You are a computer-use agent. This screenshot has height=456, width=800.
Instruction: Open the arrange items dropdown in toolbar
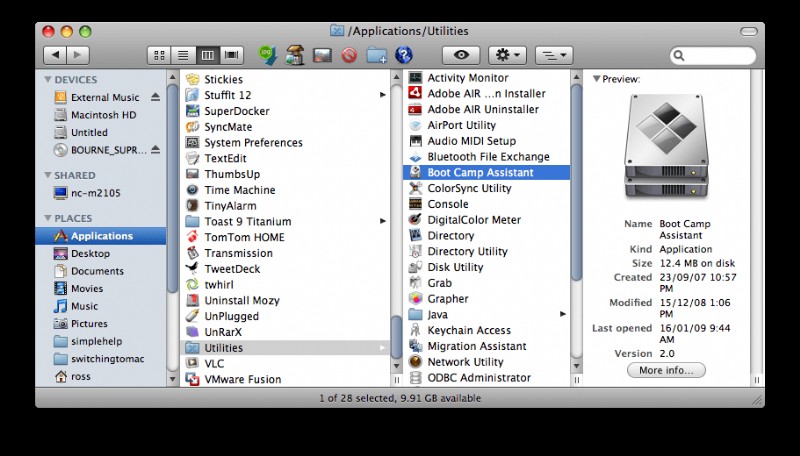(x=554, y=55)
